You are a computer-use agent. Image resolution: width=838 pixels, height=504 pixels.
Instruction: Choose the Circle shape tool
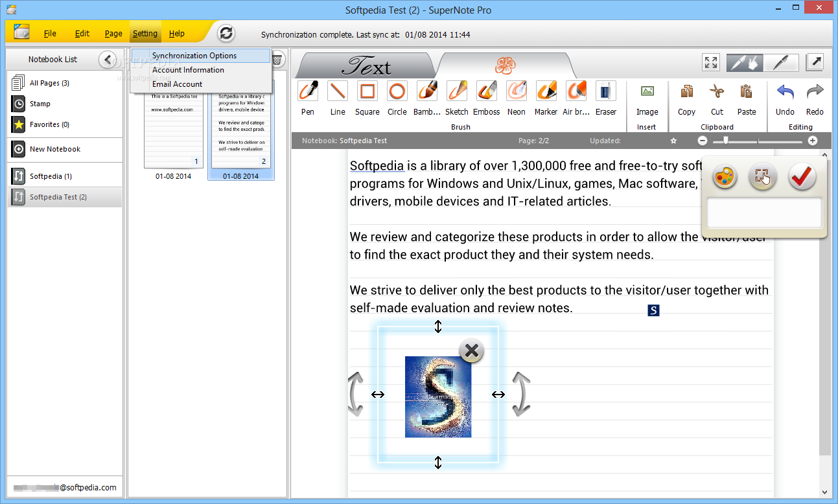click(397, 91)
